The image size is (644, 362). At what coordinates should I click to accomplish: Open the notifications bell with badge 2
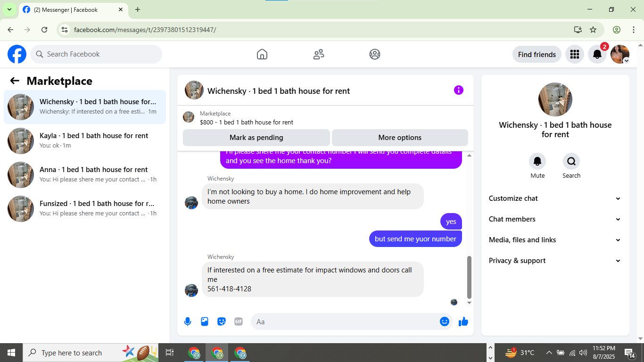point(597,54)
